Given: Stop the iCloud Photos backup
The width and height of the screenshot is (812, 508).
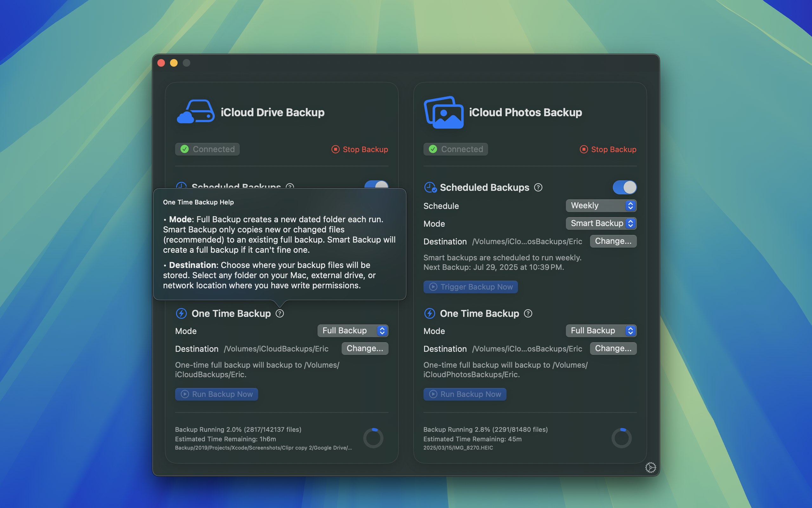Looking at the screenshot, I should tap(608, 149).
